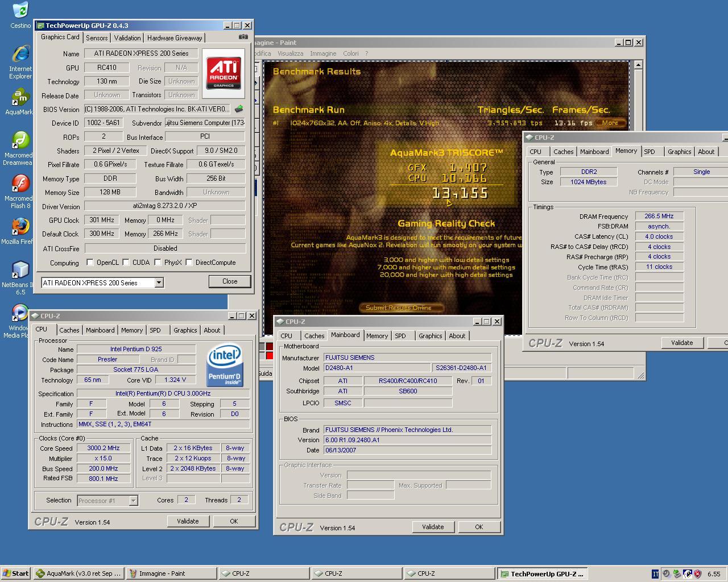Image resolution: width=728 pixels, height=582 pixels.
Task: Enable the DirectCompute checkbox
Action: point(189,263)
